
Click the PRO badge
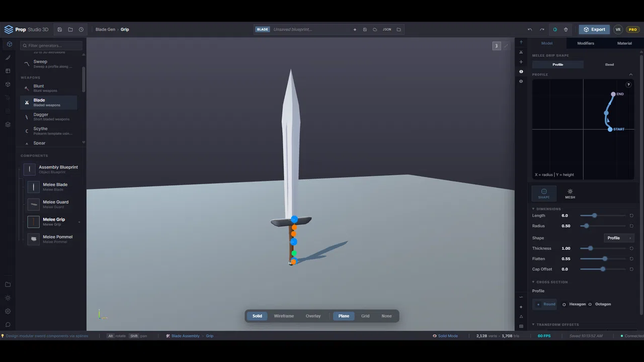[x=632, y=30]
